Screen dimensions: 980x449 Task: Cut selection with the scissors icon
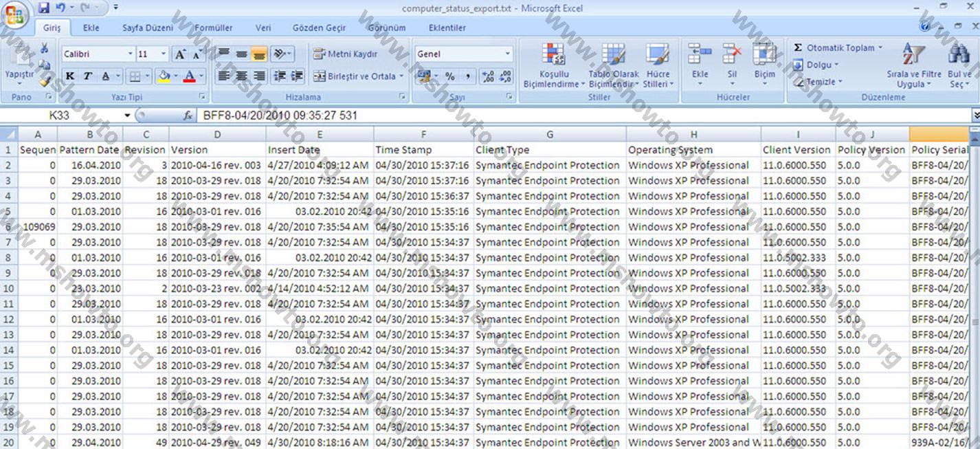45,48
